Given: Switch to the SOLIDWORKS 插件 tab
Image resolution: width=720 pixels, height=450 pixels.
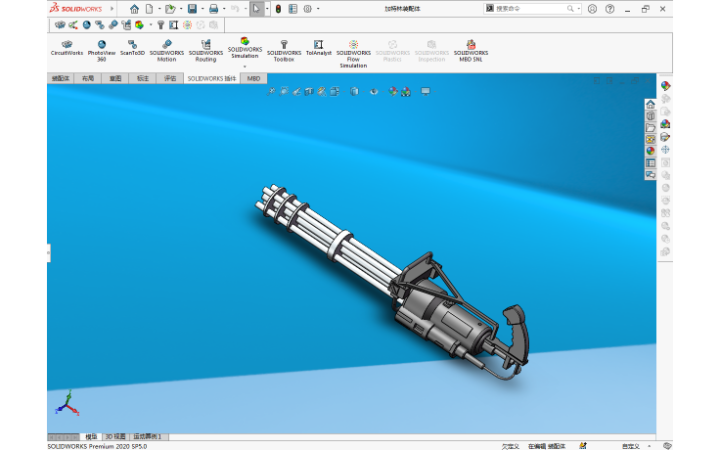Looking at the screenshot, I should (x=211, y=78).
